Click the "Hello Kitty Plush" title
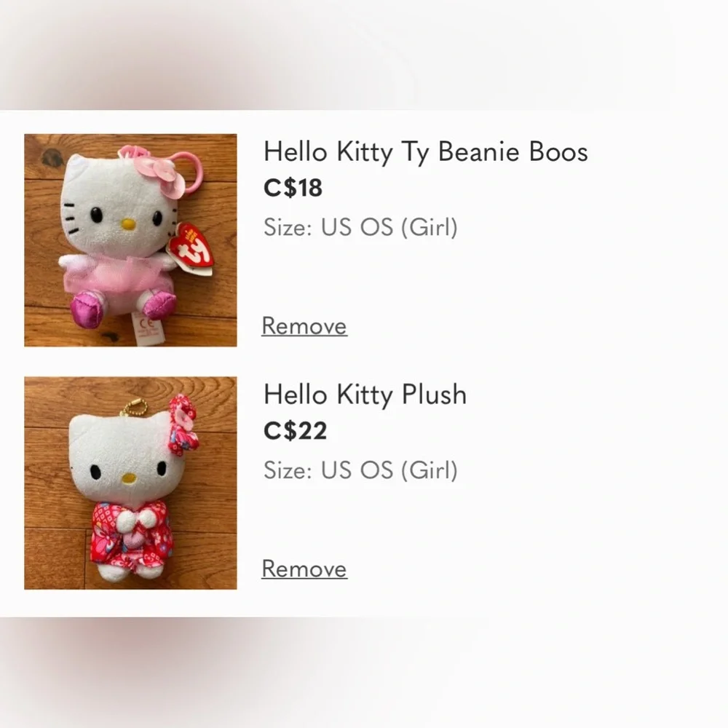Screen dimensions: 728x728 click(x=365, y=395)
